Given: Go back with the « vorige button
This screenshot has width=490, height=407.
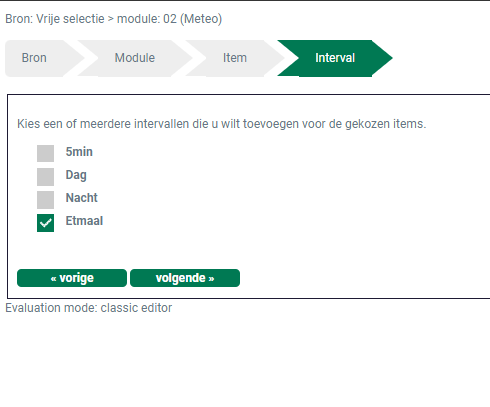Looking at the screenshot, I should pyautogui.click(x=72, y=278).
